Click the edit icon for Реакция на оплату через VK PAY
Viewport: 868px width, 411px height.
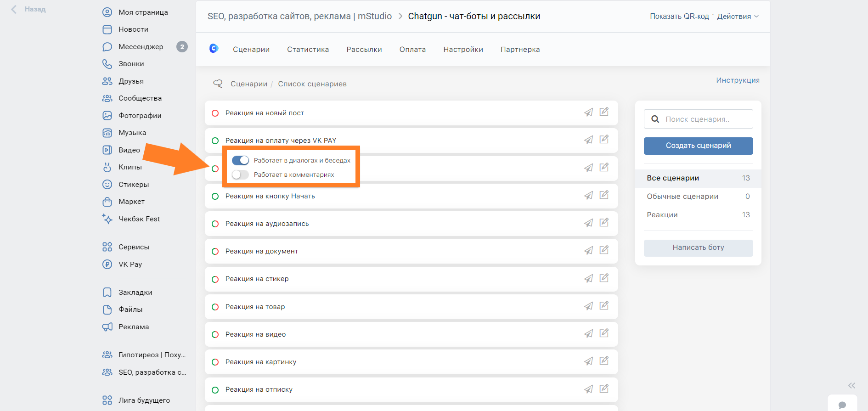[x=604, y=139]
